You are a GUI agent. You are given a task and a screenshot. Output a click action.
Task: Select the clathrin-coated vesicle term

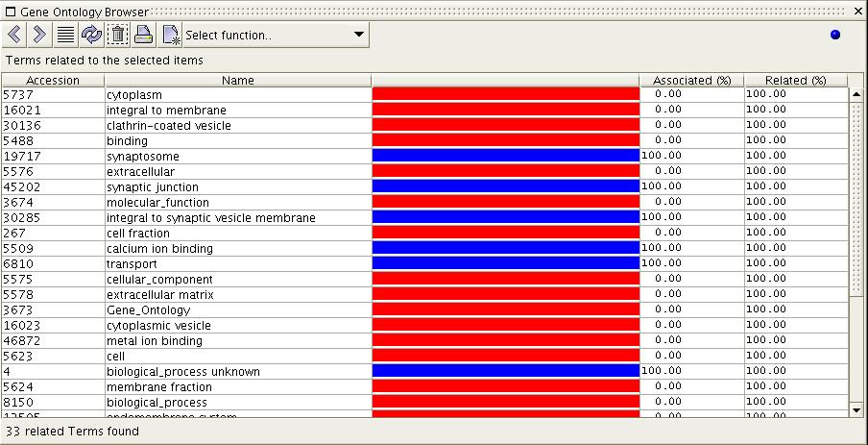(x=169, y=126)
